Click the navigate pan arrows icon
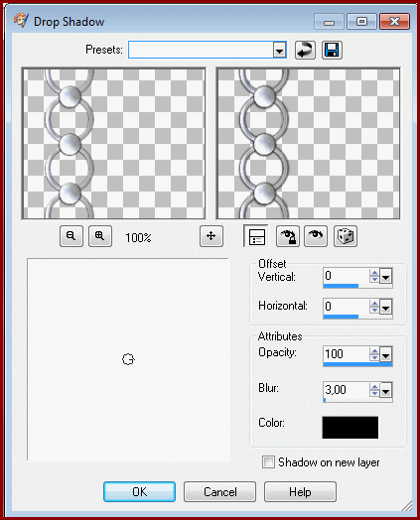420x520 pixels. (x=211, y=236)
